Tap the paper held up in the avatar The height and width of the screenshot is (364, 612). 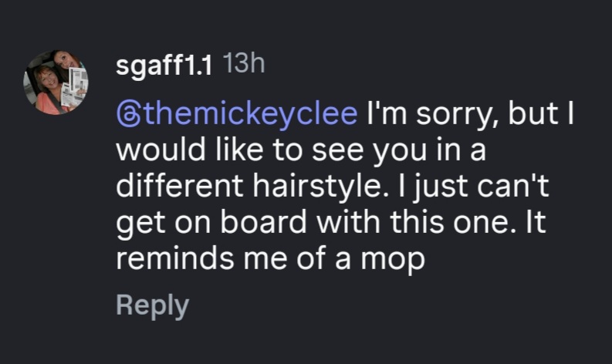(x=74, y=88)
